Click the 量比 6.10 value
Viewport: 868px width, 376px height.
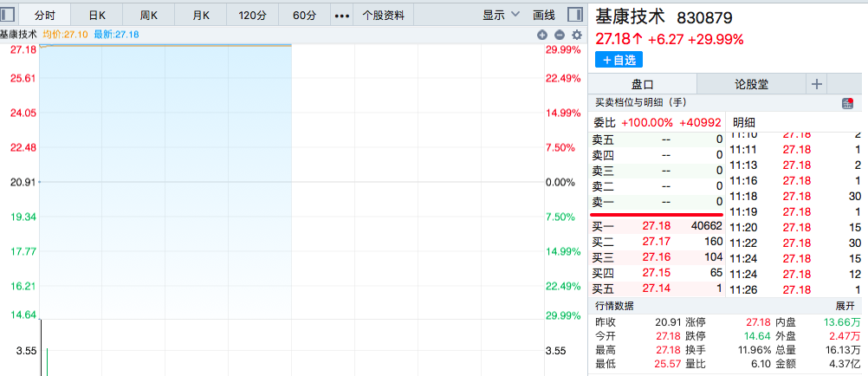(x=761, y=365)
